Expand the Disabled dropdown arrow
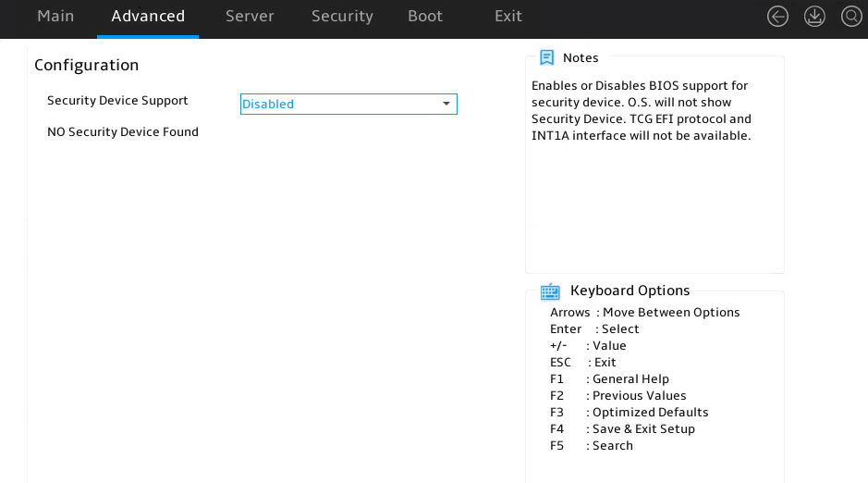 coord(446,104)
